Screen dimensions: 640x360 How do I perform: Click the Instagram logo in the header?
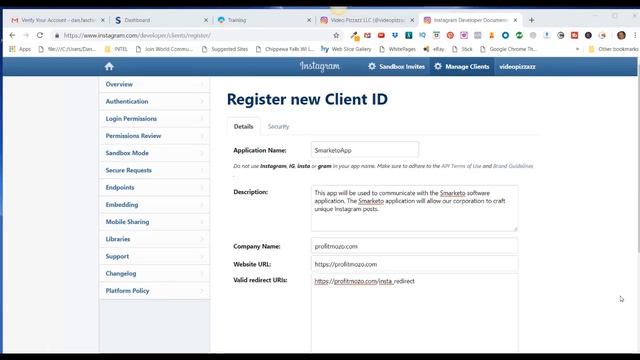[x=320, y=66]
